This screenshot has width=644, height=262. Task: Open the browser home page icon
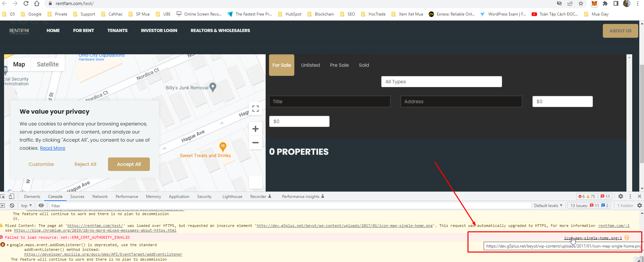pos(37,3)
